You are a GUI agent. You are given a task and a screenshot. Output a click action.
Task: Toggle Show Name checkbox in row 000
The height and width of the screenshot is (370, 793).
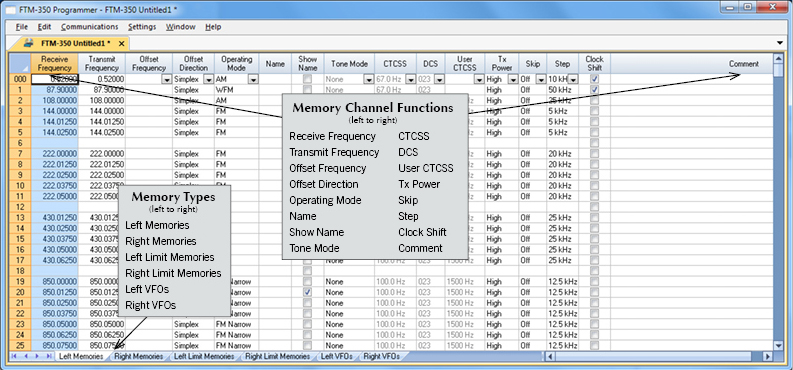307,79
